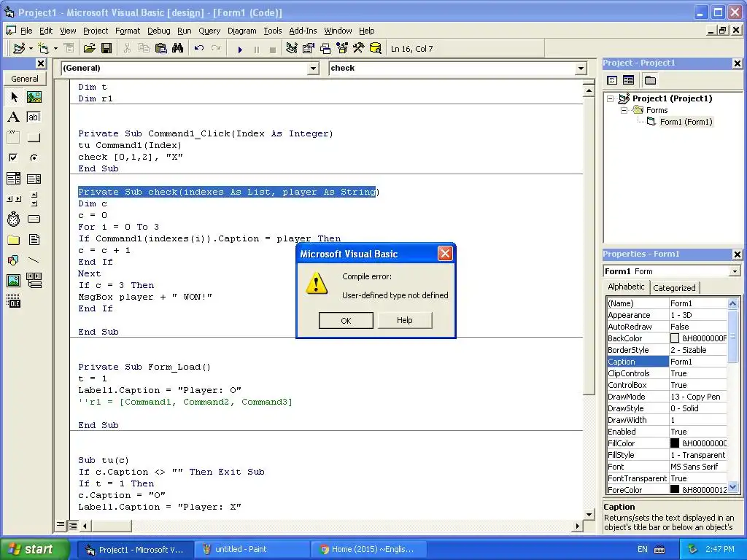
Task: Click the BackColor property color swatch
Action: point(675,338)
